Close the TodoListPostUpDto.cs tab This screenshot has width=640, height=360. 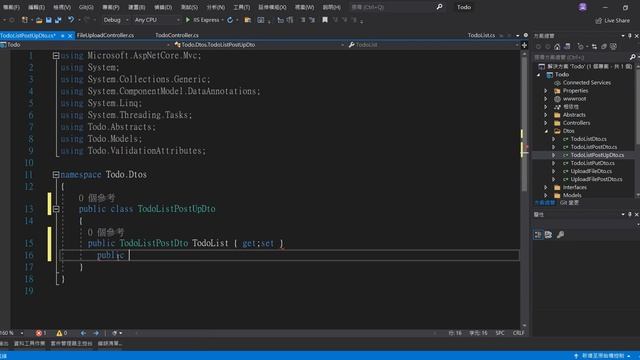pyautogui.click(x=70, y=36)
